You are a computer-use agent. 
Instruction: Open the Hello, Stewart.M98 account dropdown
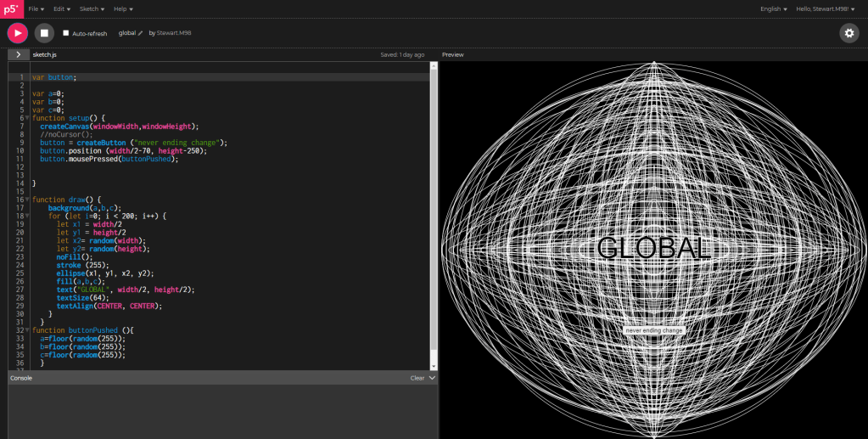point(825,8)
